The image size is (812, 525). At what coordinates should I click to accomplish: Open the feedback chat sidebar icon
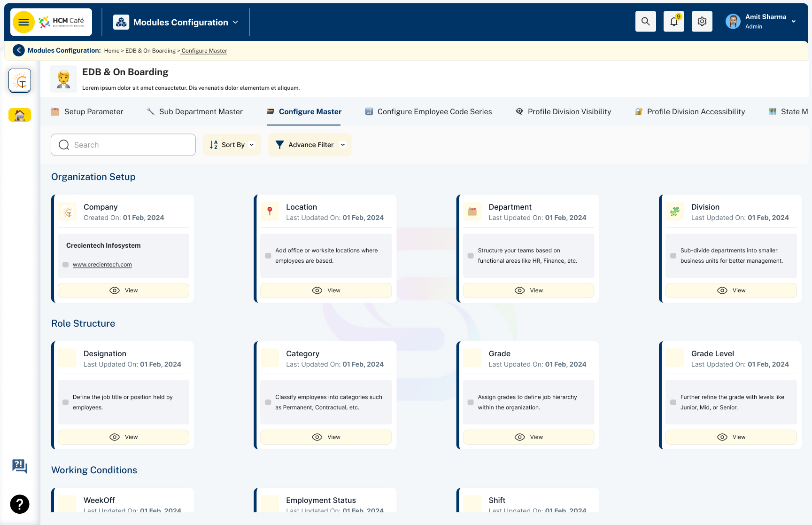(x=20, y=466)
